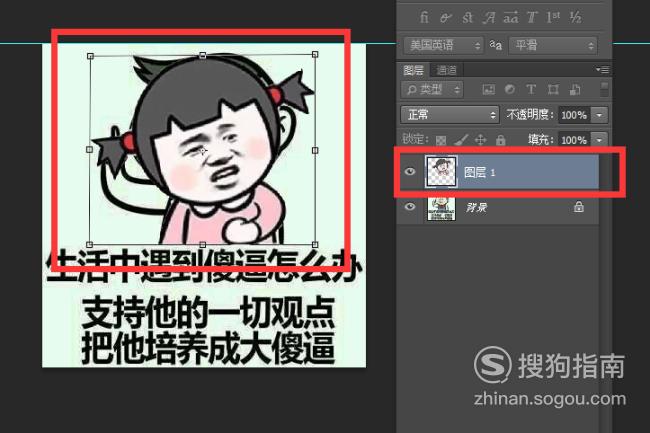Click right-middle transform handle on canvas
650x433 pixels.
click(315, 150)
